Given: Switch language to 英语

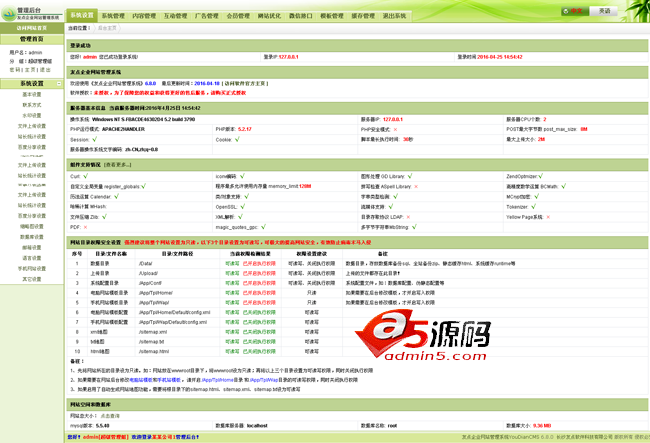Looking at the screenshot, I should click(x=604, y=11).
